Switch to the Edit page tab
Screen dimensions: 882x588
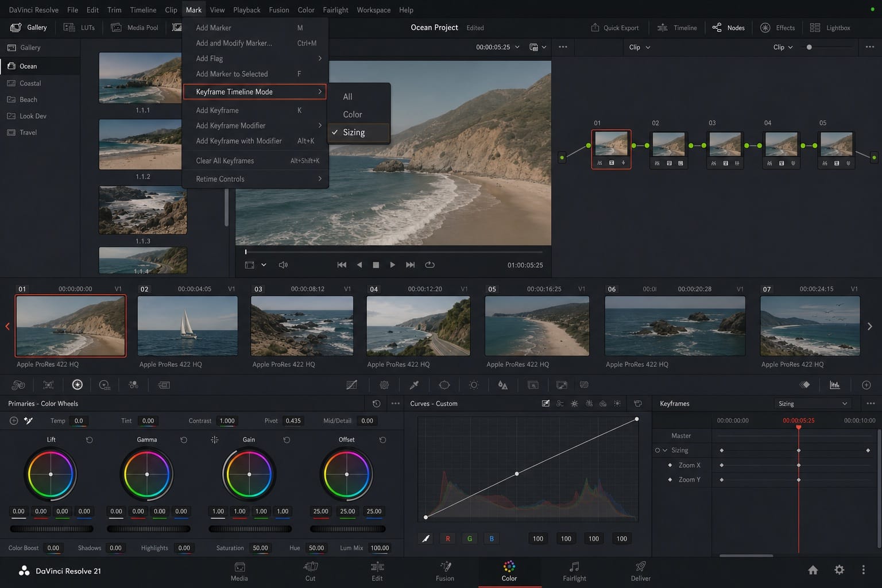tap(377, 571)
